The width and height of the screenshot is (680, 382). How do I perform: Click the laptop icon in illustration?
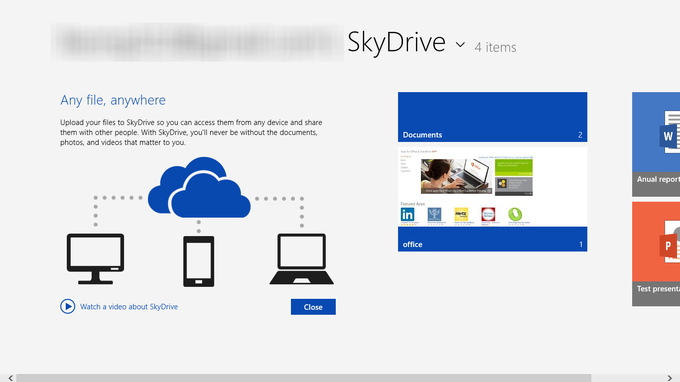302,259
